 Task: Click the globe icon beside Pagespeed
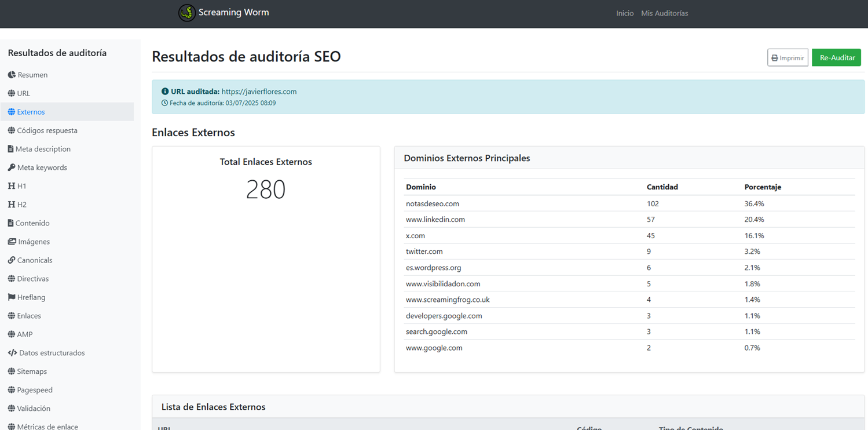[x=12, y=390]
